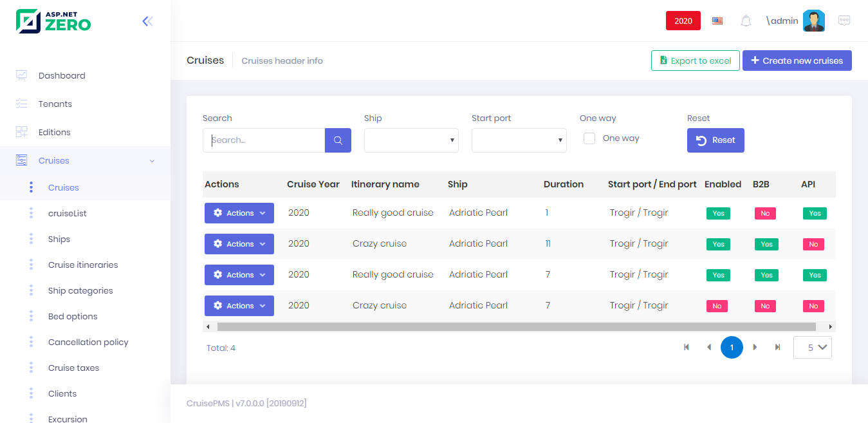
Task: Open the rows per page dropdown
Action: (813, 348)
